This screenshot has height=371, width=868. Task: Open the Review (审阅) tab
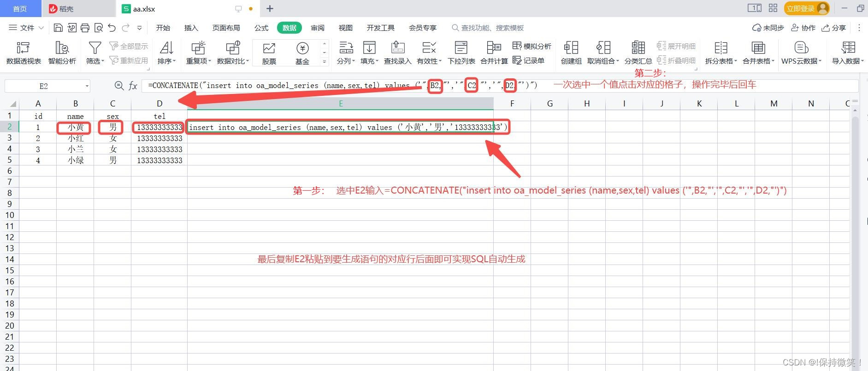318,28
